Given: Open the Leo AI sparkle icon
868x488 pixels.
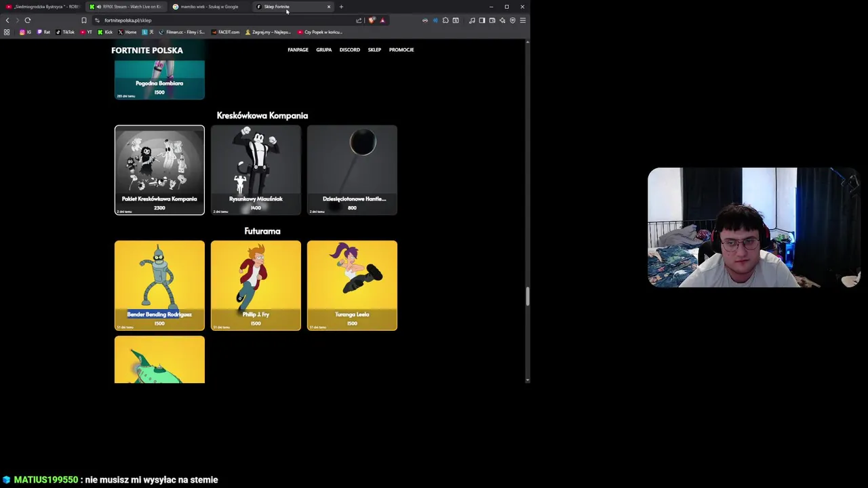Looking at the screenshot, I should point(502,20).
